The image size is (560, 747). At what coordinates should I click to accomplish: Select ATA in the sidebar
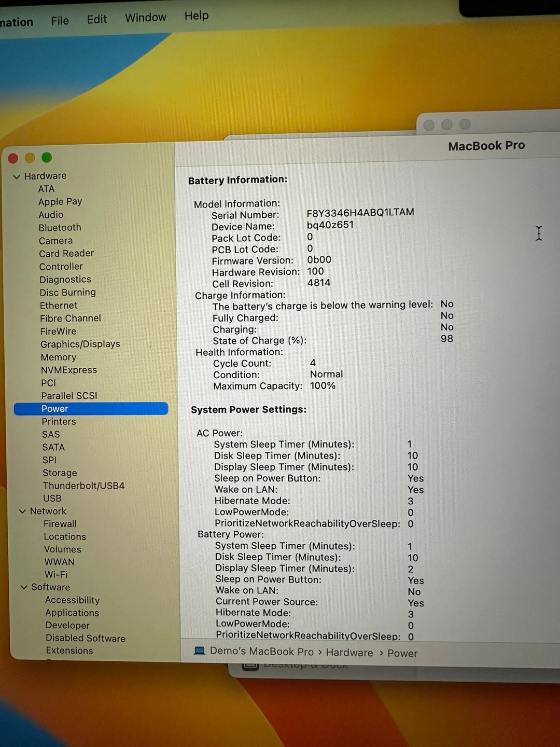(x=46, y=189)
